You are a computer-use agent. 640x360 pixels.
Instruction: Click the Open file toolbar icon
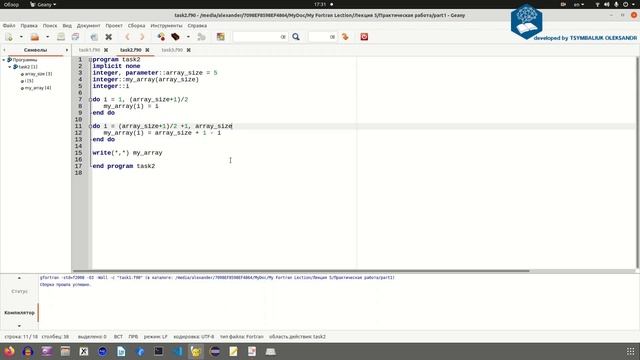pos(35,37)
